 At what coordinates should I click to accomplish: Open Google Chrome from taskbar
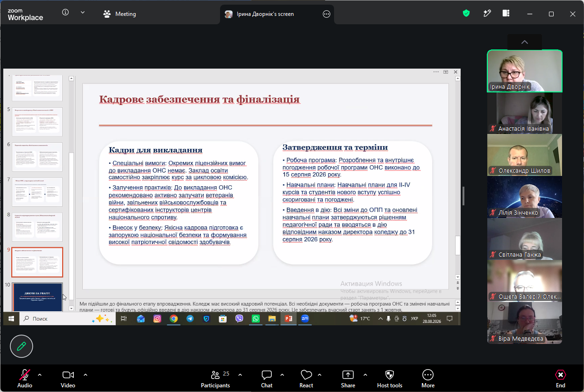click(173, 318)
